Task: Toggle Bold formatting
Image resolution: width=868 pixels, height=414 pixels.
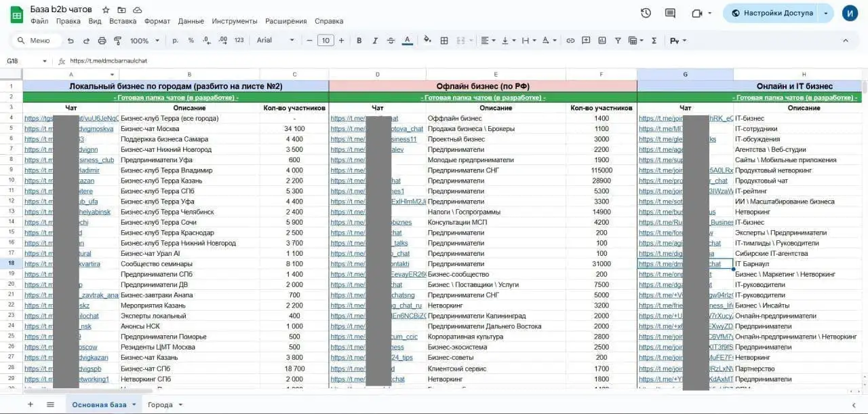Action: click(x=359, y=41)
